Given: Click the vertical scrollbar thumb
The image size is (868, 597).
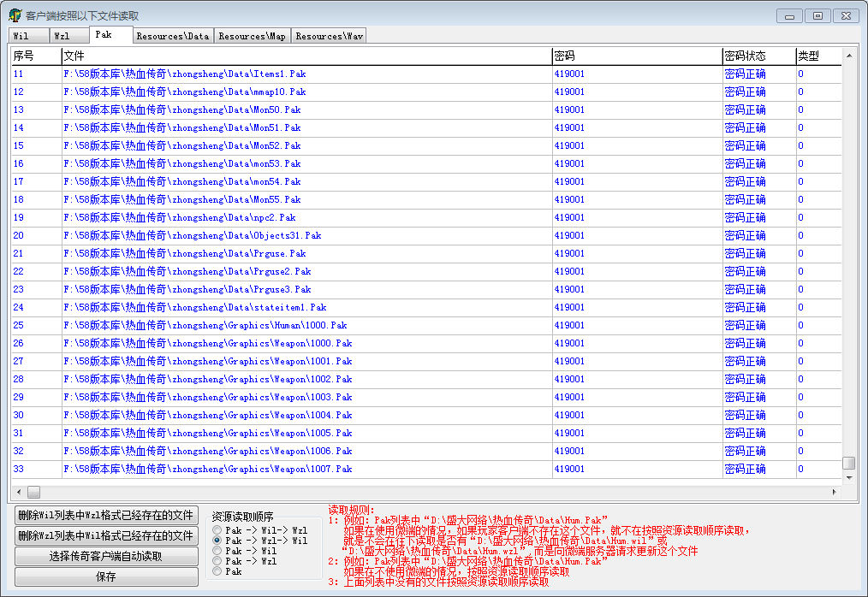Looking at the screenshot, I should [848, 463].
